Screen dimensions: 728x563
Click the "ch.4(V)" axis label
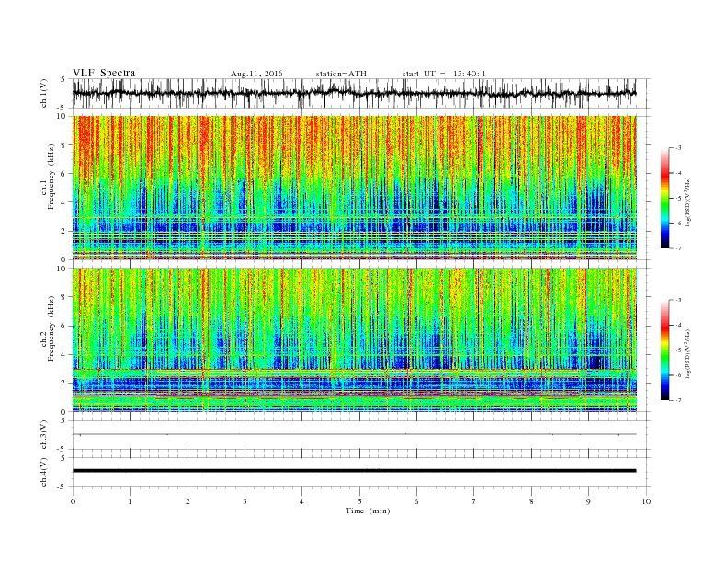(44, 472)
